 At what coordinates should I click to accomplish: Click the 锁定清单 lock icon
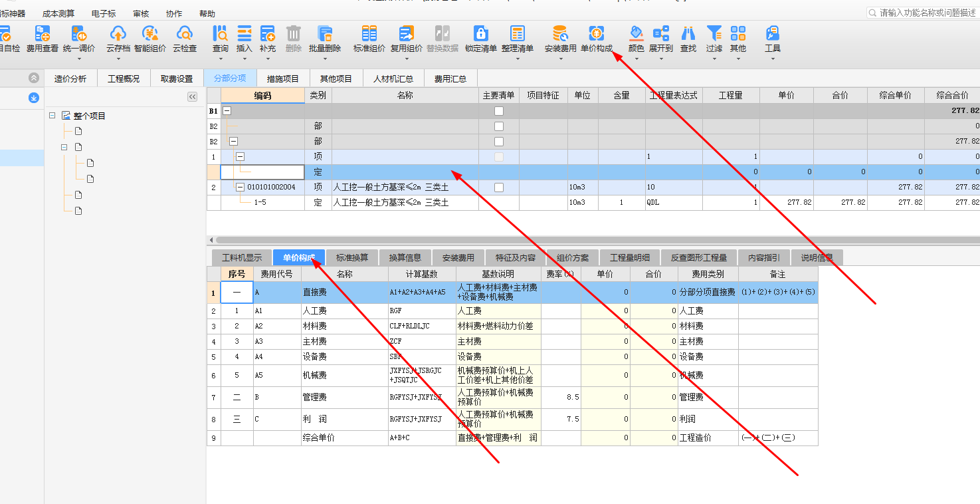(481, 33)
